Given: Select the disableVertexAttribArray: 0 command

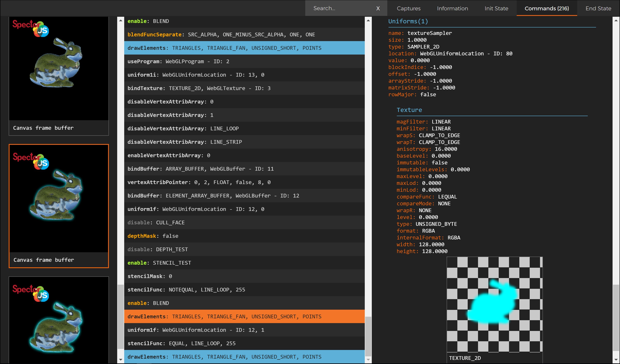Looking at the screenshot, I should tap(244, 102).
